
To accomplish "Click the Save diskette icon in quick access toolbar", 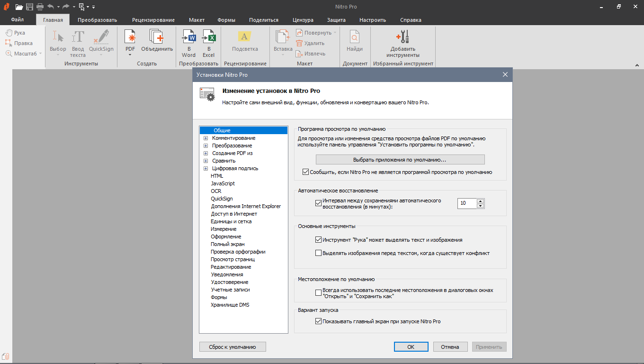I will 30,7.
